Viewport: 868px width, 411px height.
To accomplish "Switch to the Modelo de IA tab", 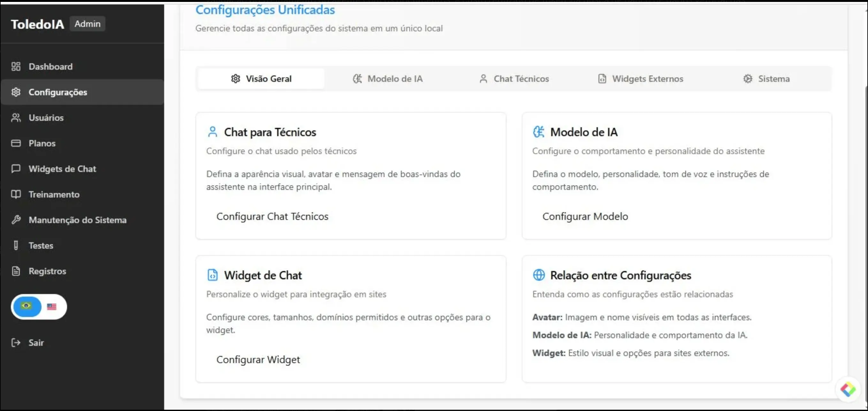I will [x=388, y=79].
